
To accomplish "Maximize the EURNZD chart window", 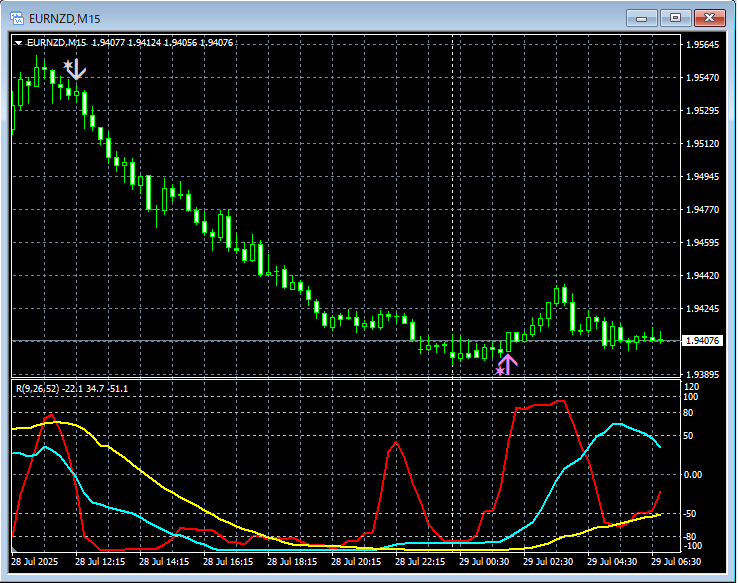I will [x=676, y=18].
